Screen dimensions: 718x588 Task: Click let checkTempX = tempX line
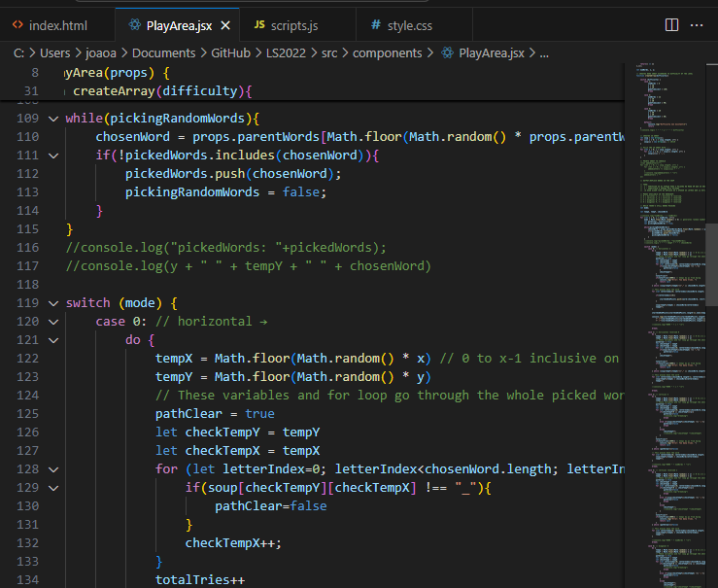tap(237, 451)
